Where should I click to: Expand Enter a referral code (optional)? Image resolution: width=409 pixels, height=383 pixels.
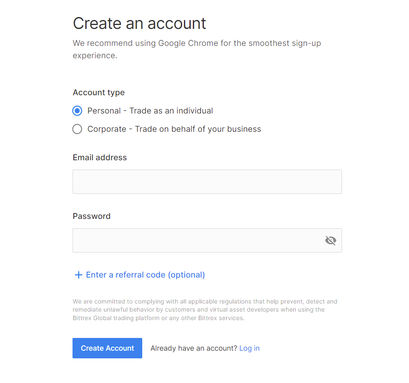pyautogui.click(x=139, y=275)
